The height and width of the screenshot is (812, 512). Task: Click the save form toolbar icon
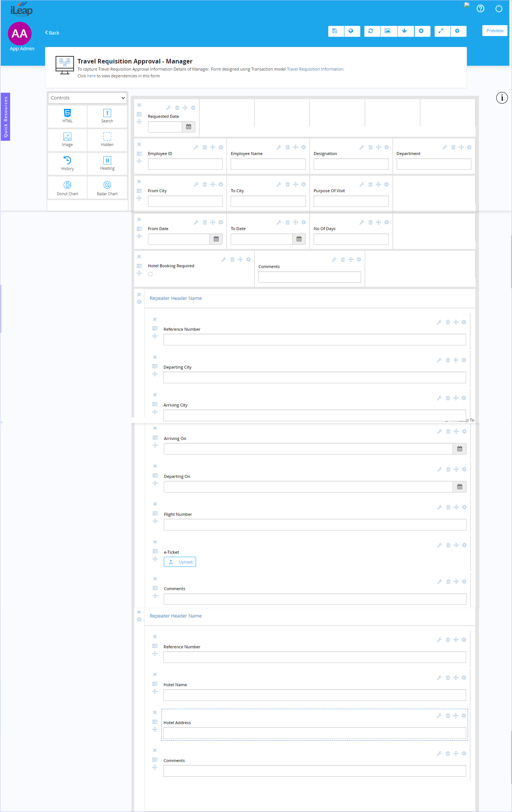(335, 31)
